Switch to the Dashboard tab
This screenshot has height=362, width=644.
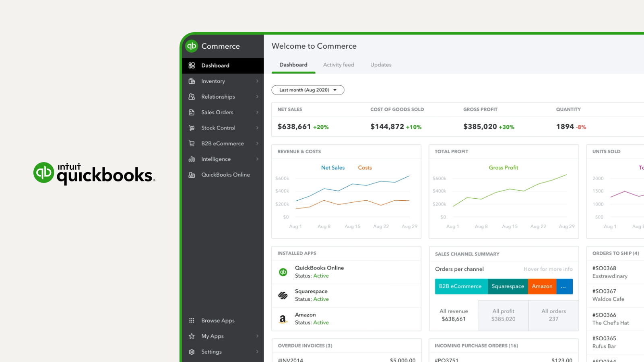[x=293, y=65]
